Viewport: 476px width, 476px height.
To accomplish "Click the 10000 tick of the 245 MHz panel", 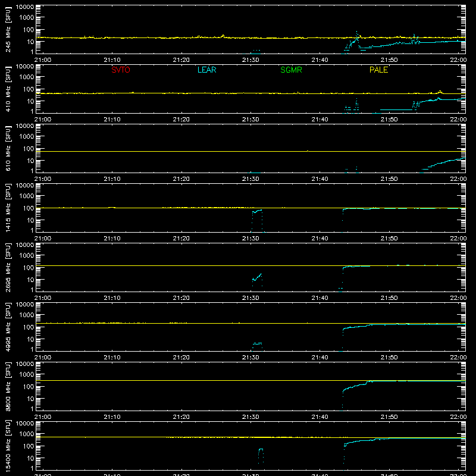I will (x=25, y=7).
